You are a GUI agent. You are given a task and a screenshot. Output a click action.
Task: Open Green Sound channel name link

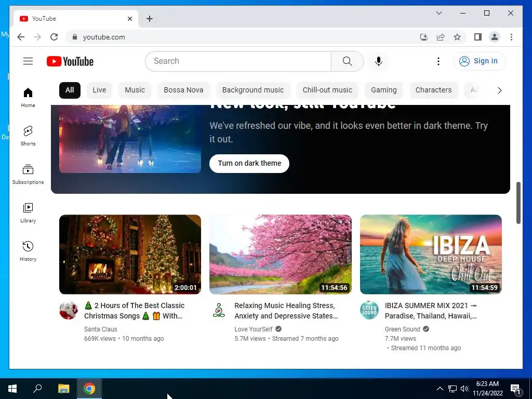click(x=403, y=329)
